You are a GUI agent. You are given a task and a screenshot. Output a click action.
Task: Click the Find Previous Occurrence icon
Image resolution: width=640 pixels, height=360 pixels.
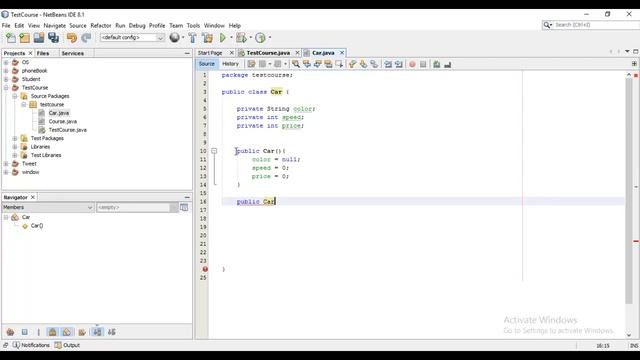tap(307, 64)
